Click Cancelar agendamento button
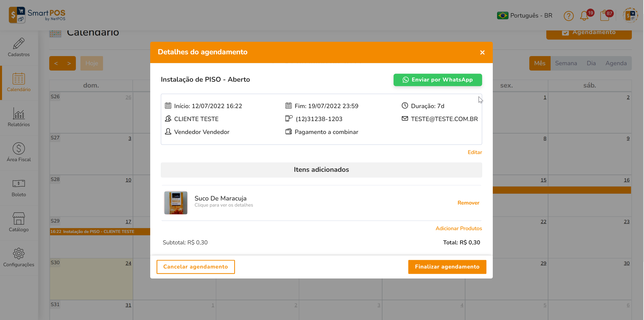644x320 pixels. 196,267
